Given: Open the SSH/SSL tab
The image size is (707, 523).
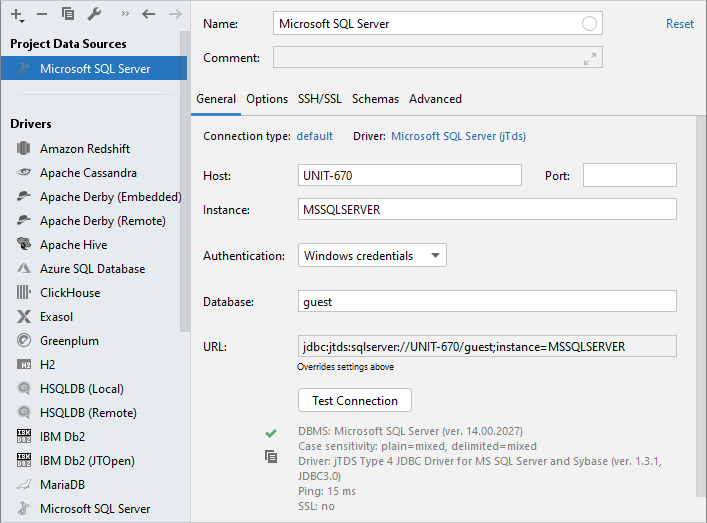Looking at the screenshot, I should 320,99.
